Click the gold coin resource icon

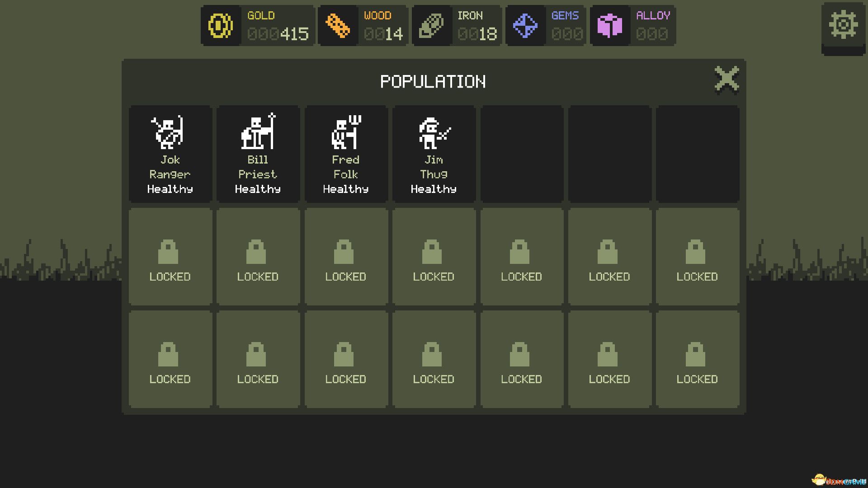[220, 25]
